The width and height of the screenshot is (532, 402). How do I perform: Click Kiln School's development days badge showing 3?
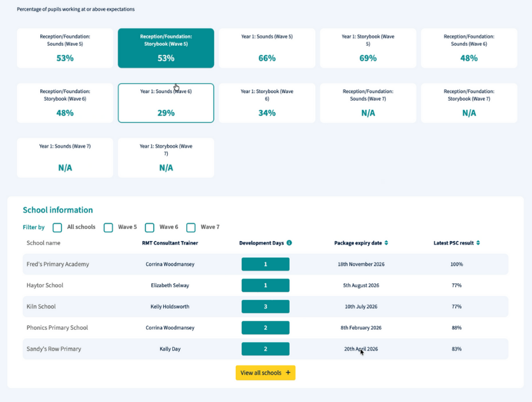click(265, 307)
